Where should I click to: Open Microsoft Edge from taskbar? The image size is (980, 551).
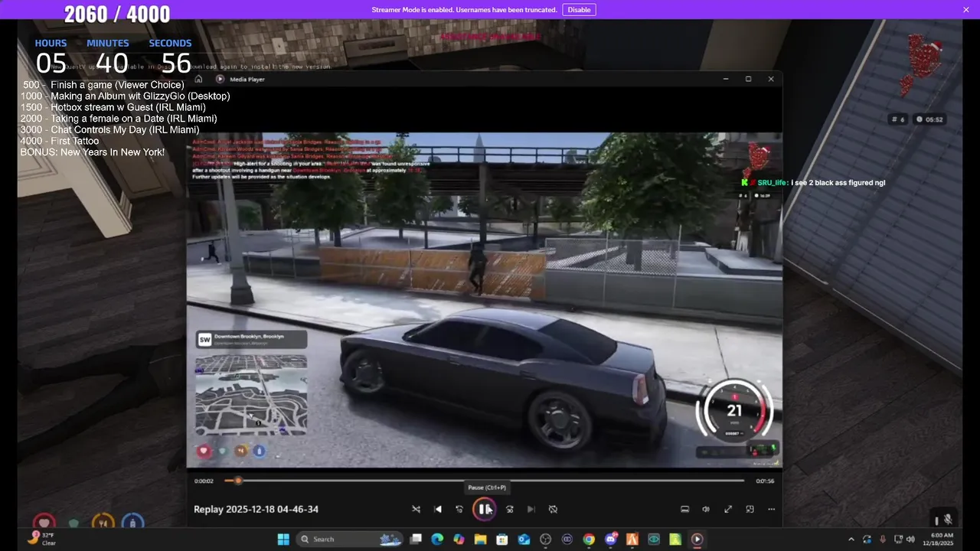[437, 539]
